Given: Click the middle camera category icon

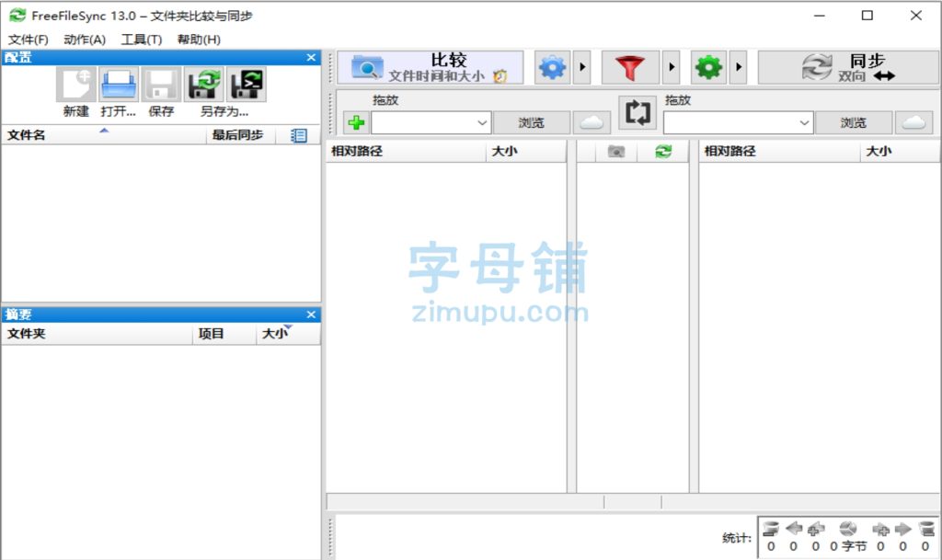Looking at the screenshot, I should (616, 152).
